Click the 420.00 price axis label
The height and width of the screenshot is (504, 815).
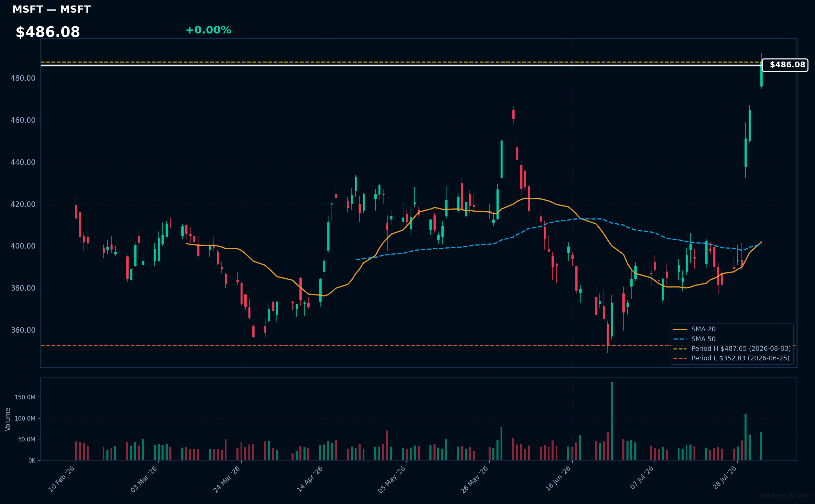point(23,204)
